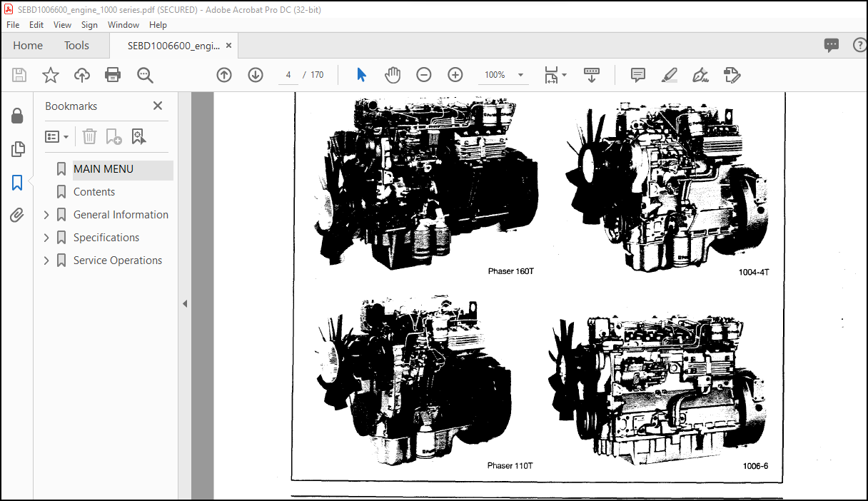Screen dimensions: 868x501
Task: Open the Service Operations bookmark
Action: pyautogui.click(x=118, y=260)
